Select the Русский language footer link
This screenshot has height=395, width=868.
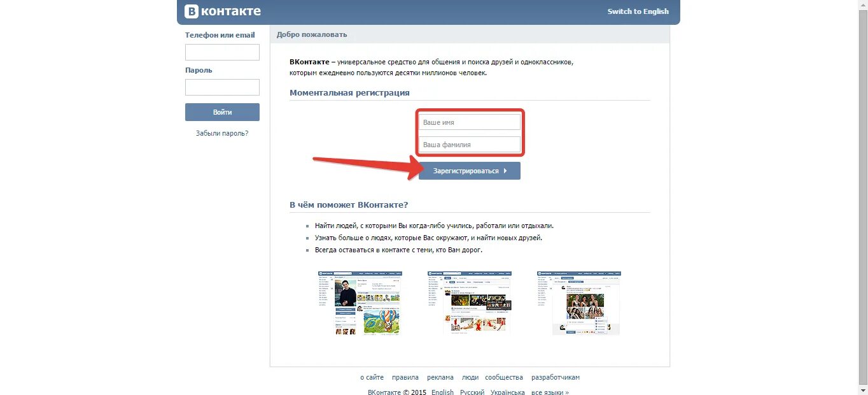472,392
